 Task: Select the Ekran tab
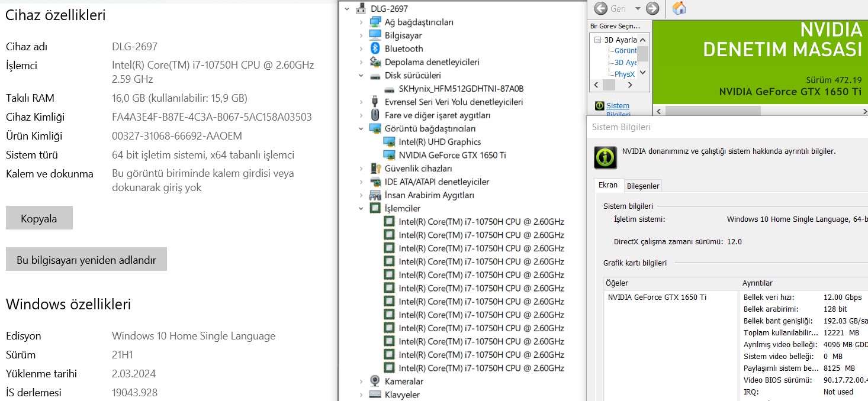[x=608, y=185]
